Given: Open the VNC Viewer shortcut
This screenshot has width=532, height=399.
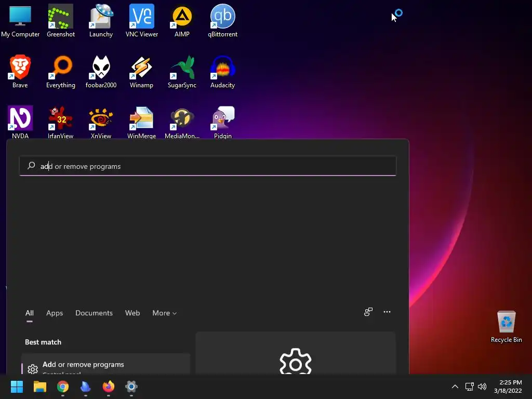Looking at the screenshot, I should [141, 21].
